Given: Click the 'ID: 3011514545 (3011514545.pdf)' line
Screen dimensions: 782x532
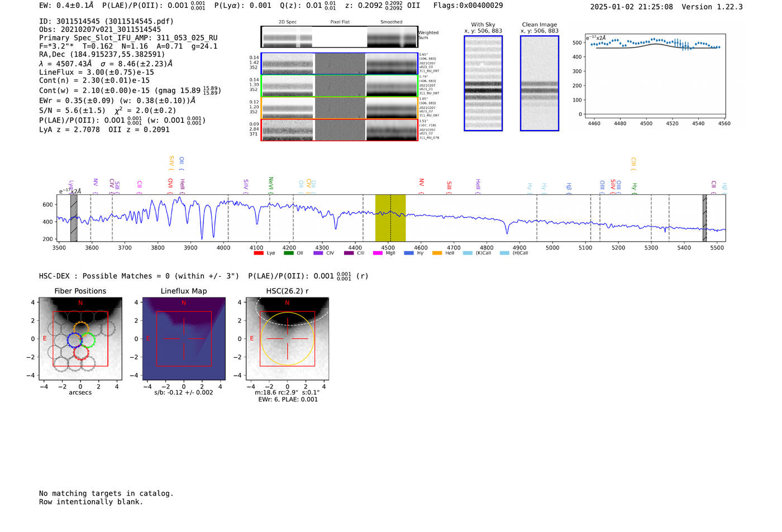Looking at the screenshot, I should [106, 21].
